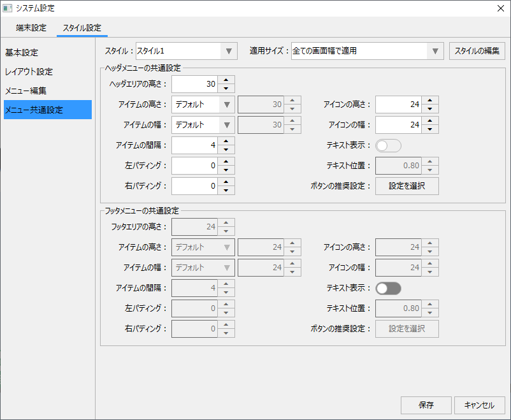Decrease header icon width down arrow
This screenshot has height=420, width=511.
coord(430,129)
